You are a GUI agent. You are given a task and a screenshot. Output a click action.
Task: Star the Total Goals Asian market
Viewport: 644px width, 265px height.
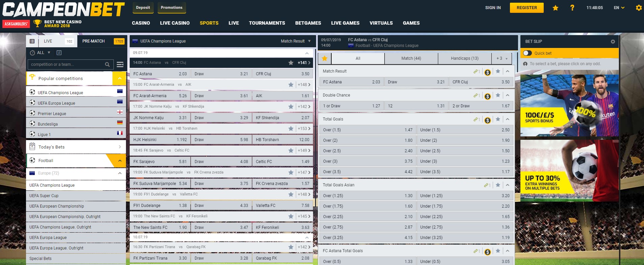tap(498, 185)
